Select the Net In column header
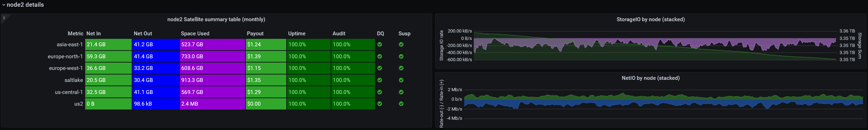The width and height of the screenshot is (868, 130). tap(94, 34)
